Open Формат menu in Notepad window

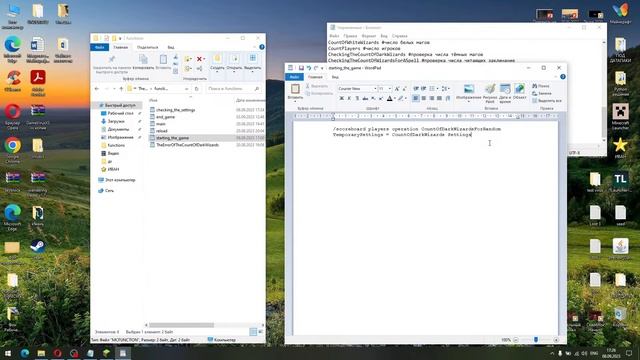pos(369,36)
